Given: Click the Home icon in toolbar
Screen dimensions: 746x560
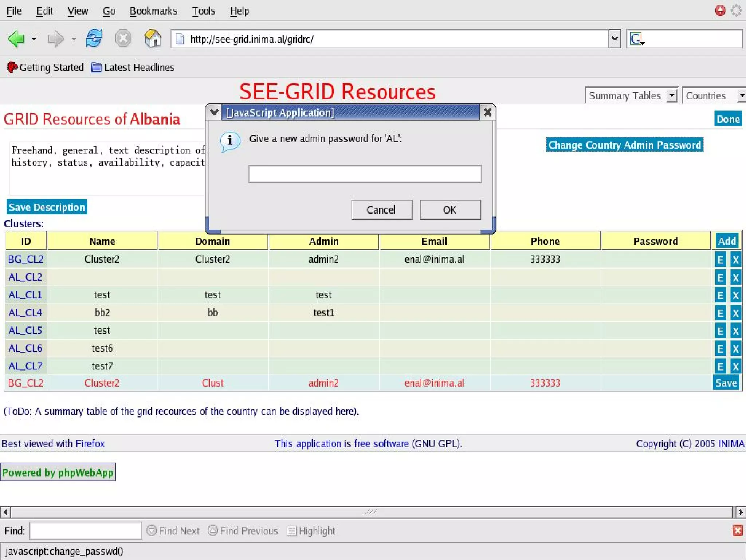Looking at the screenshot, I should pos(153,39).
